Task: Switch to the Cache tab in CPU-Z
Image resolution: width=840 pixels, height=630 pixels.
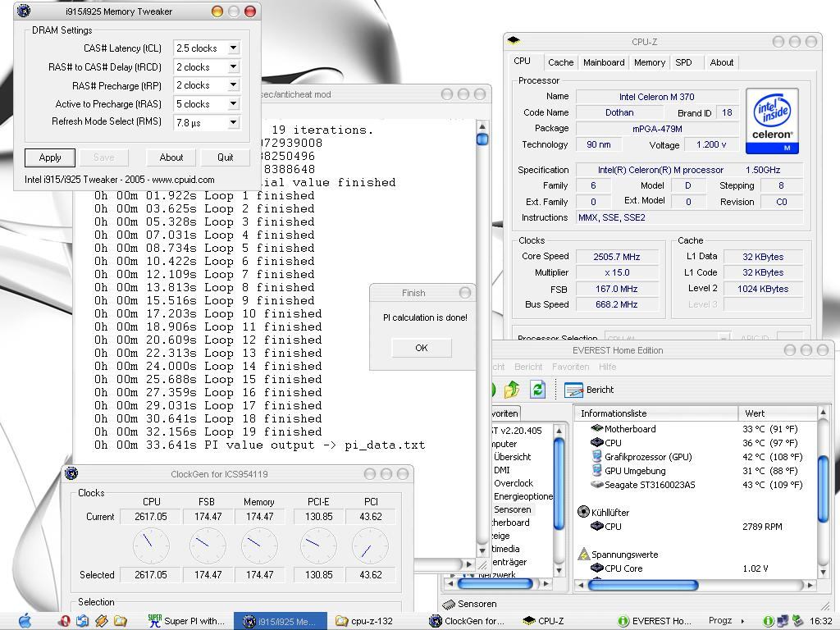Action: pyautogui.click(x=560, y=62)
